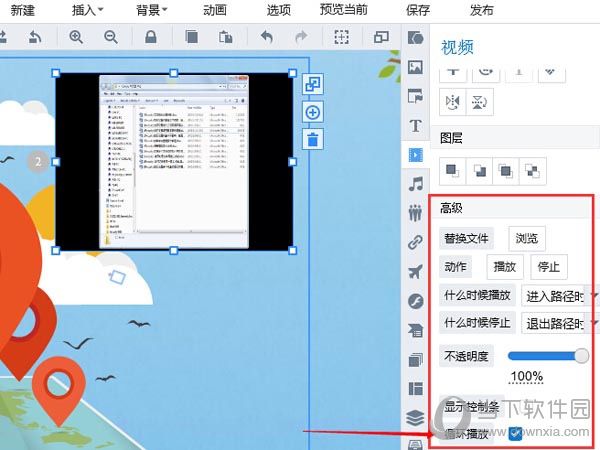Click the link chain icon in sidebar

(416, 241)
